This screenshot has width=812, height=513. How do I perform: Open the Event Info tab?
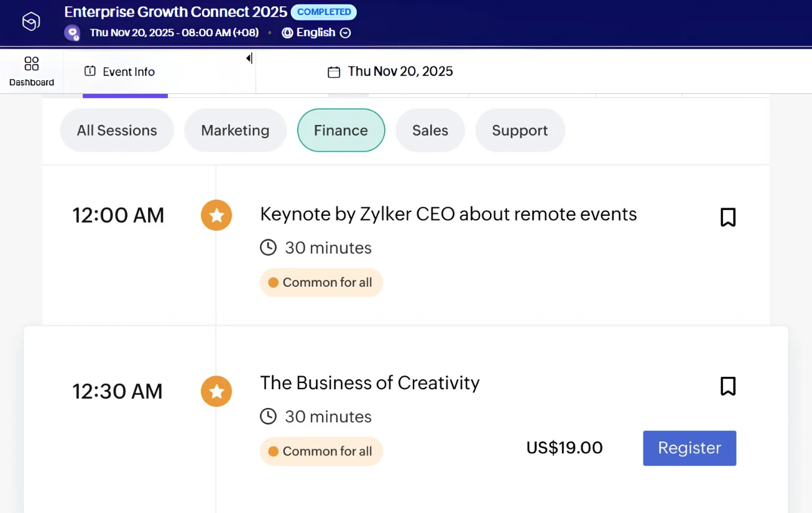pos(120,72)
